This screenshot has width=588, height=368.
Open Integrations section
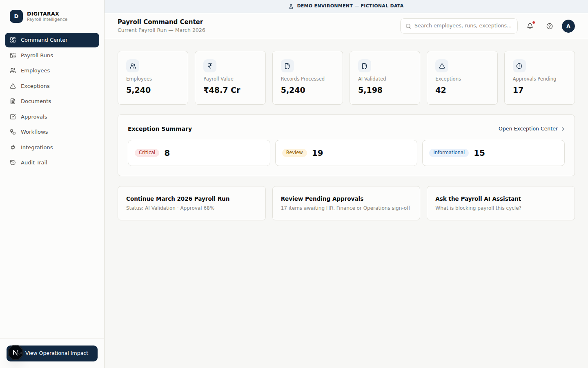tap(52, 148)
